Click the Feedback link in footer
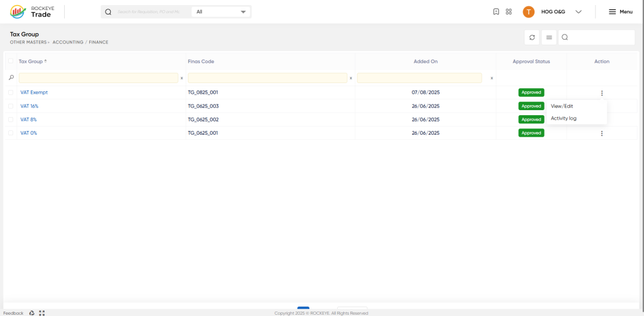 13,313
